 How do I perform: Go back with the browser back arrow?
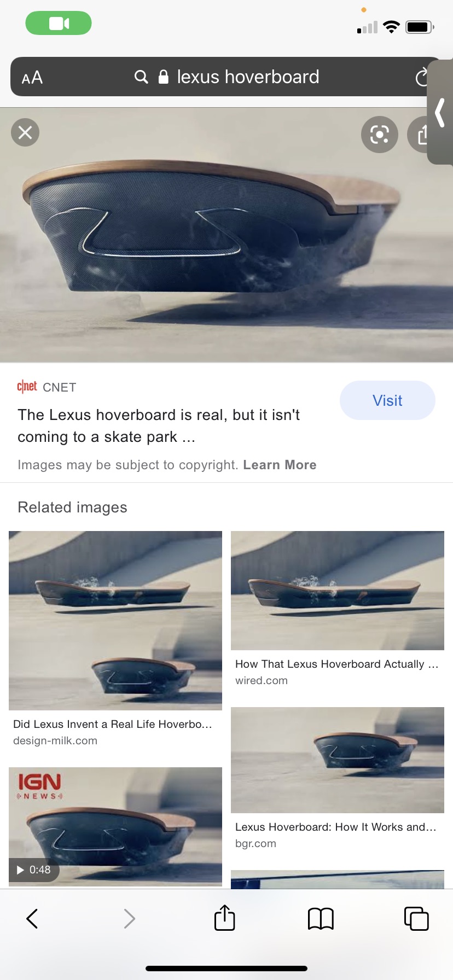(x=32, y=919)
